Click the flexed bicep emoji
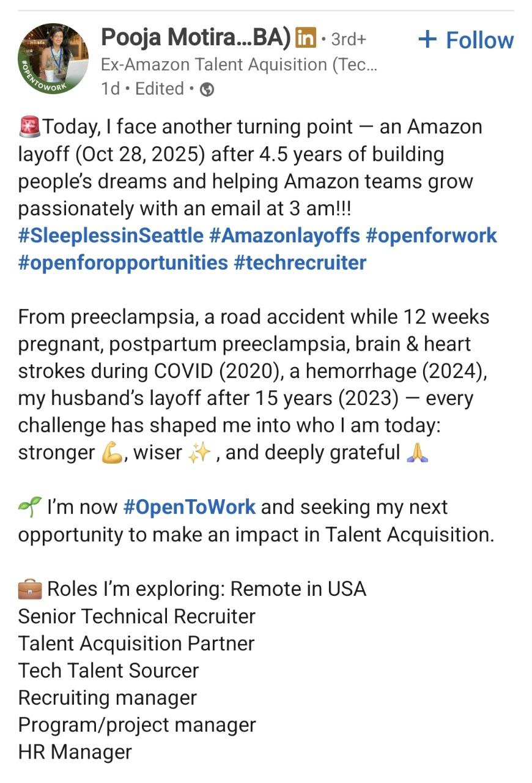 [x=112, y=453]
